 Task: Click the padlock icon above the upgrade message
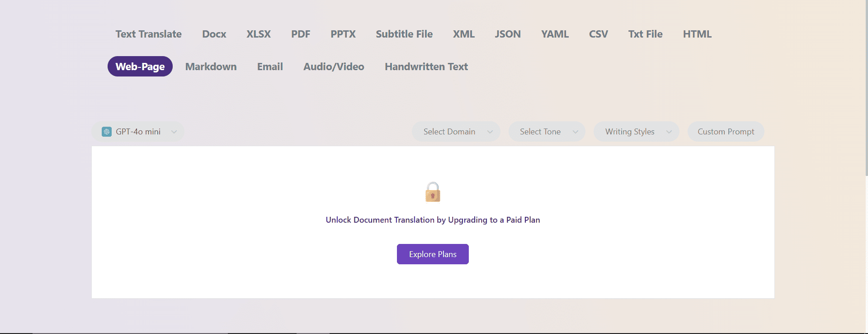coord(433,191)
